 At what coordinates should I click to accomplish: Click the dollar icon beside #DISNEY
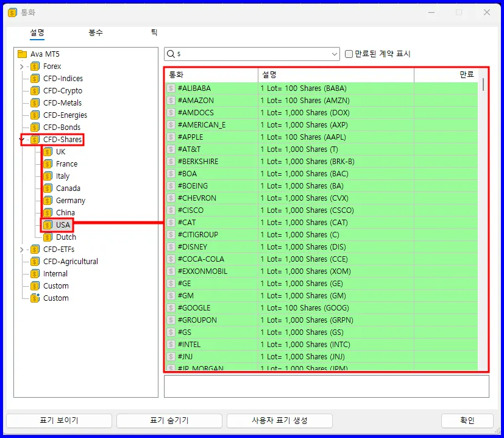(171, 247)
